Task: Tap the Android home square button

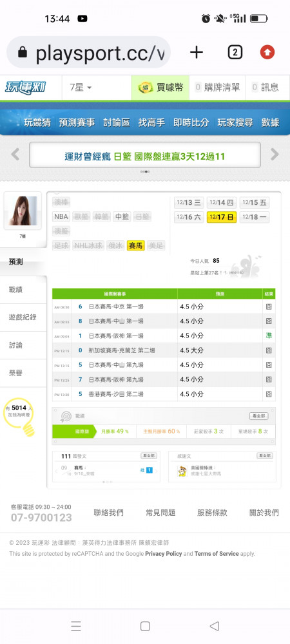Action: 145,626
